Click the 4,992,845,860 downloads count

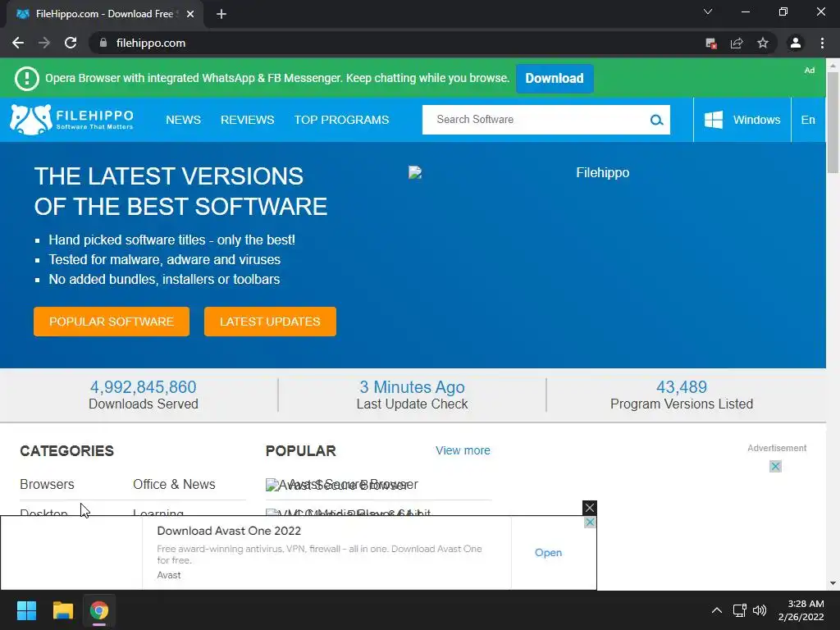point(143,387)
